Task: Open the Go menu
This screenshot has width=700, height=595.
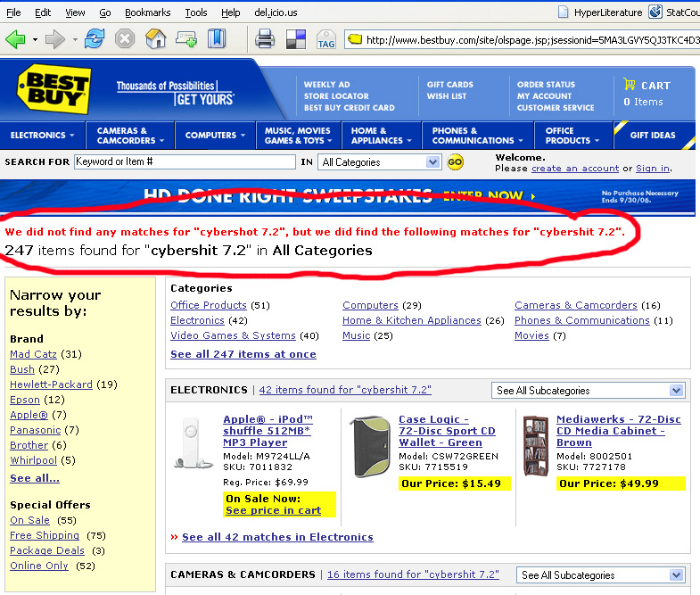Action: pyautogui.click(x=105, y=12)
